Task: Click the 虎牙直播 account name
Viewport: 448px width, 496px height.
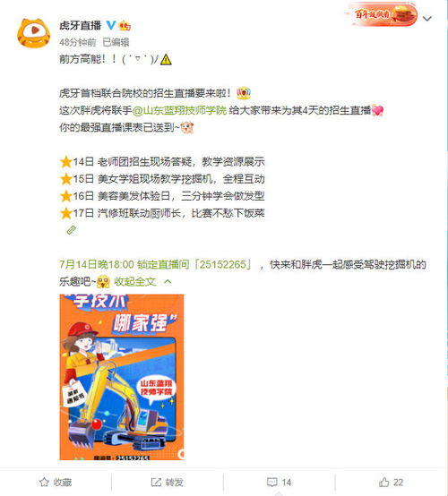Action: pos(80,25)
